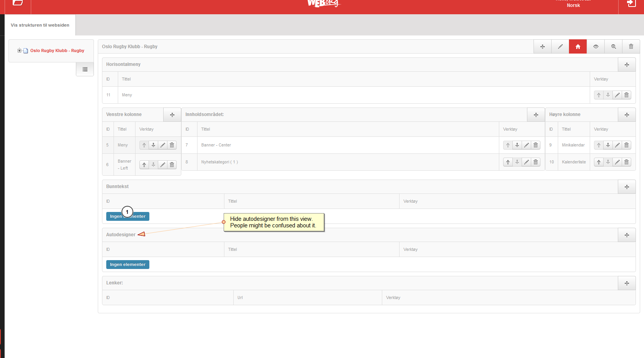The image size is (644, 358).
Task: Add an element to Venstre kolonne
Action: 172,115
